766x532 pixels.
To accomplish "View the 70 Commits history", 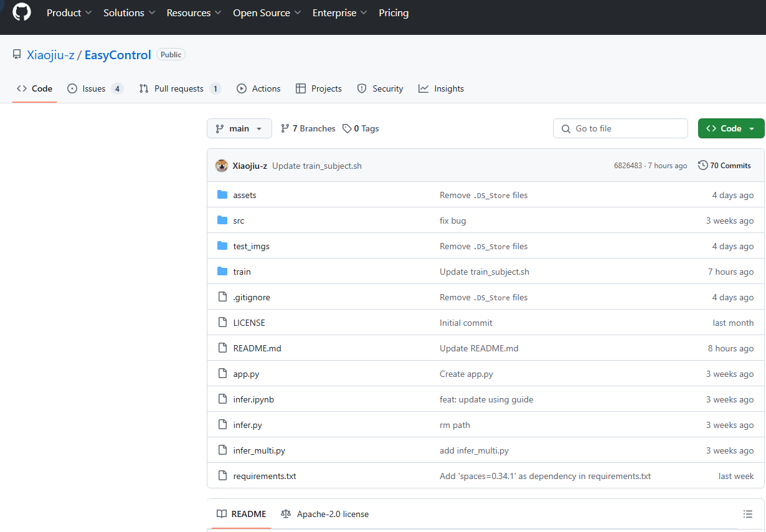I will [x=724, y=166].
